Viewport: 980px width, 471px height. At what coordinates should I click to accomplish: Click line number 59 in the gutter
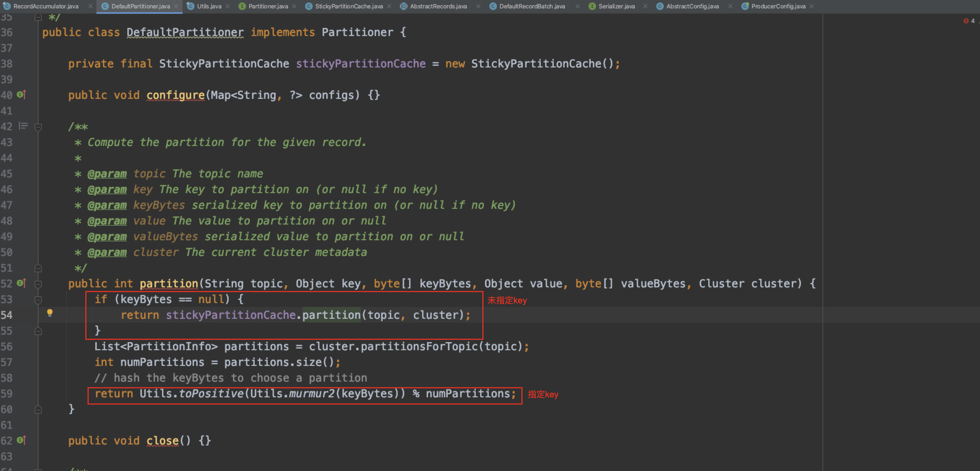(7, 394)
